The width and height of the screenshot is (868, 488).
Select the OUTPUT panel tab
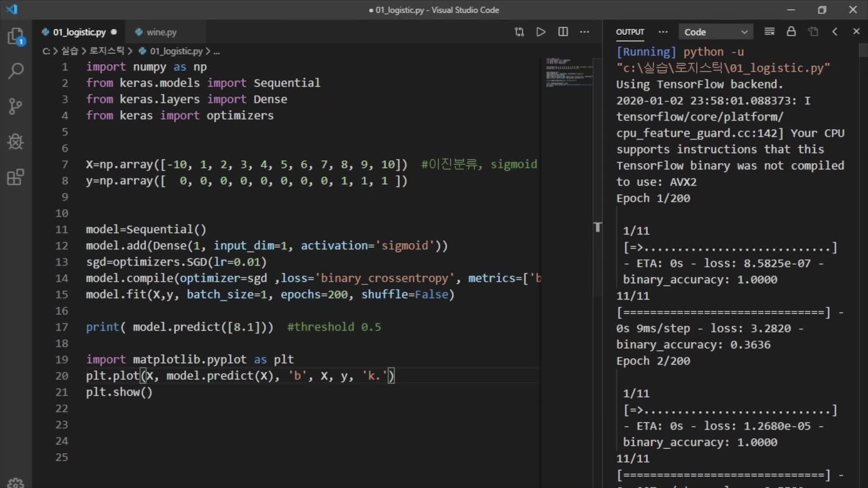(x=630, y=32)
